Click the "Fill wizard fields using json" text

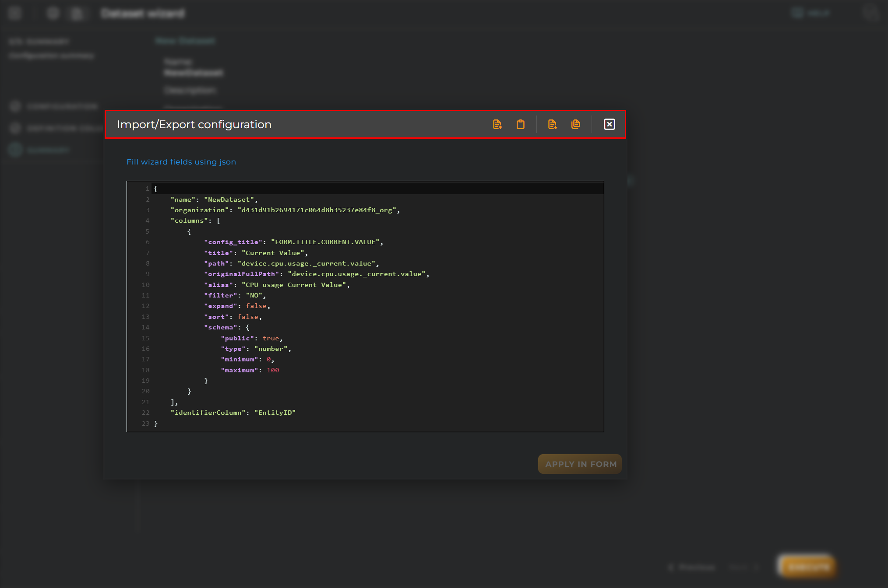click(x=181, y=162)
